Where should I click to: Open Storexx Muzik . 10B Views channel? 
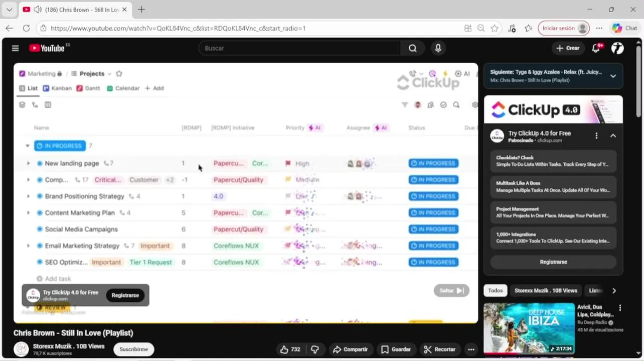tap(69, 346)
